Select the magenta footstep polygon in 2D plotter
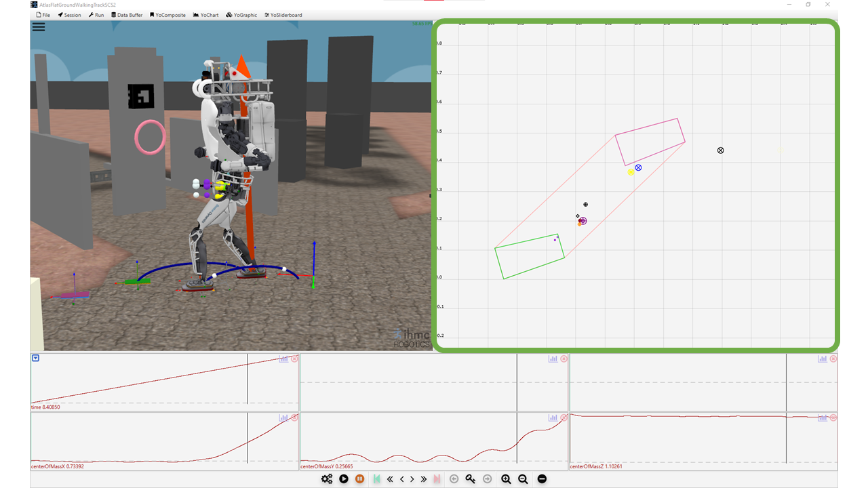 (650, 142)
